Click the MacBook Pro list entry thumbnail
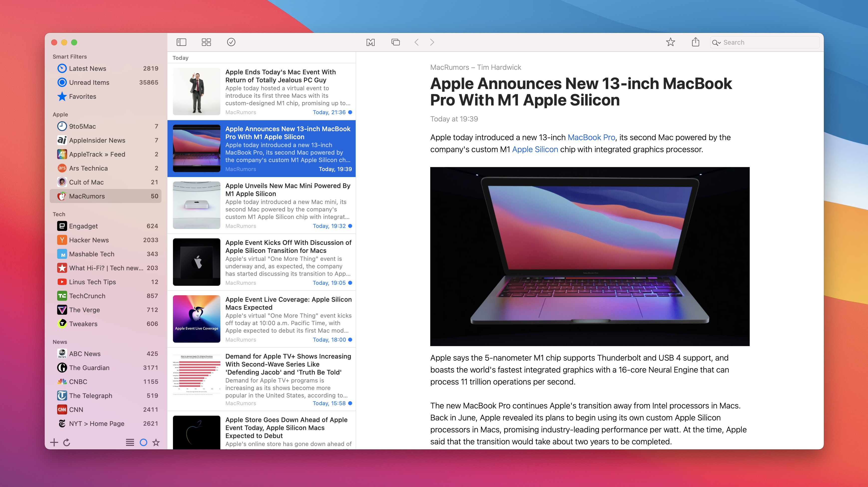868x487 pixels. [196, 148]
